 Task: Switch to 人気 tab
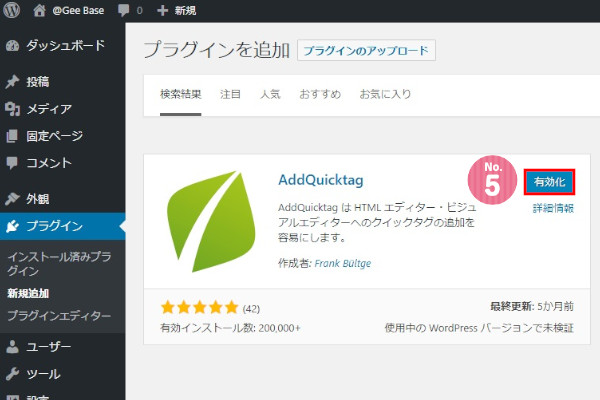270,94
